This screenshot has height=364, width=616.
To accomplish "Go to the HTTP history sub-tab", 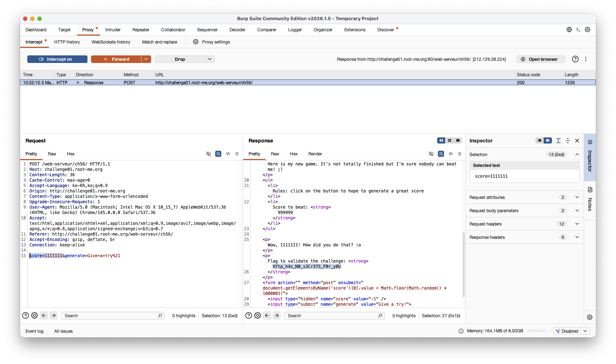I will [67, 42].
